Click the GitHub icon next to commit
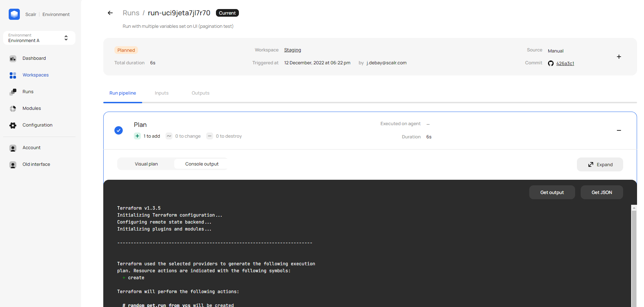 coord(551,63)
